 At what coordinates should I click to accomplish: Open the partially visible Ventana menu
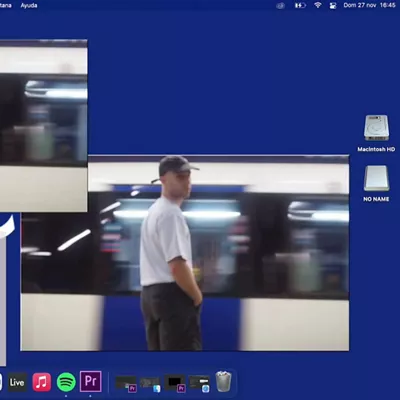6,5
